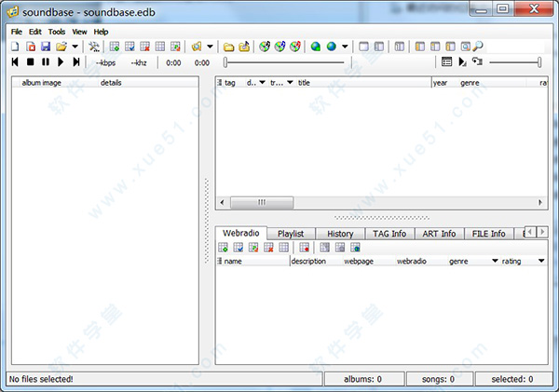The image size is (559, 392).
Task: Open the 'tr...' column filter dropdown
Action: pyautogui.click(x=290, y=83)
